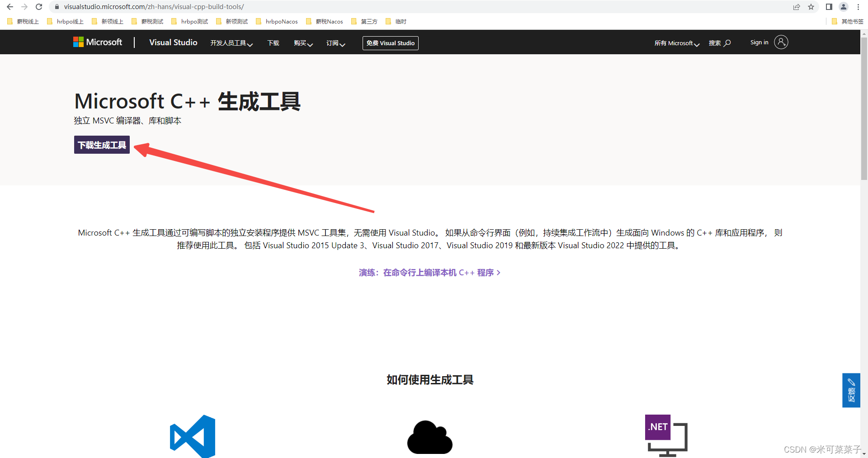Open the 购买 dropdown menu
Viewport: 868px width, 458px height.
[302, 43]
